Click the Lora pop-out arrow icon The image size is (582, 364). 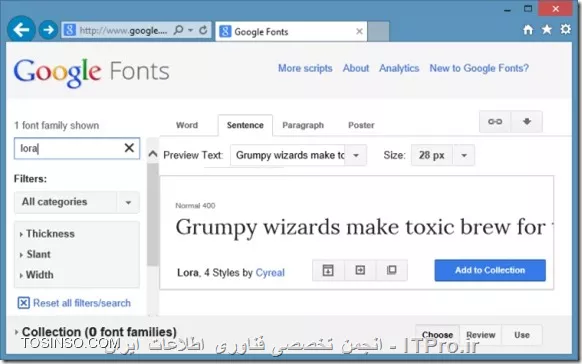click(x=360, y=270)
